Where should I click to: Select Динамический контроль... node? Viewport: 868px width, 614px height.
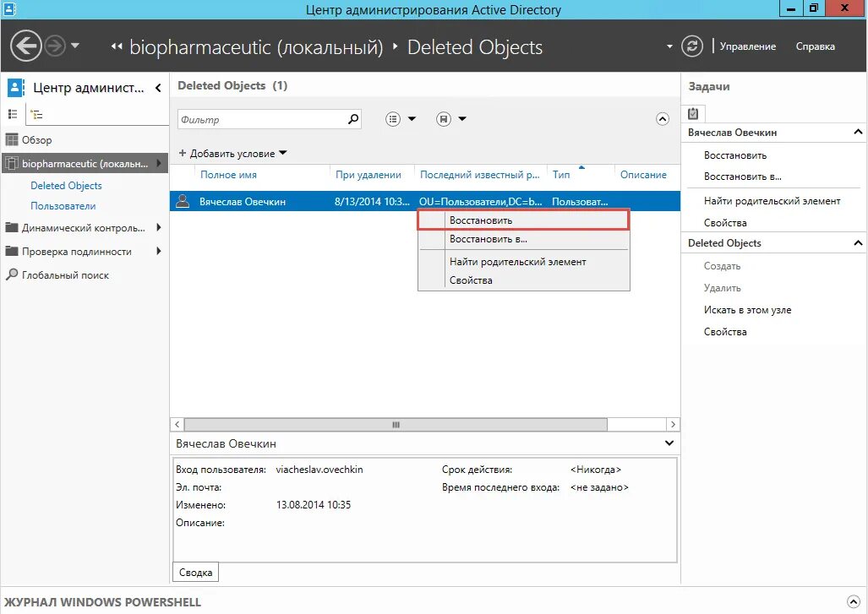pyautogui.click(x=83, y=228)
